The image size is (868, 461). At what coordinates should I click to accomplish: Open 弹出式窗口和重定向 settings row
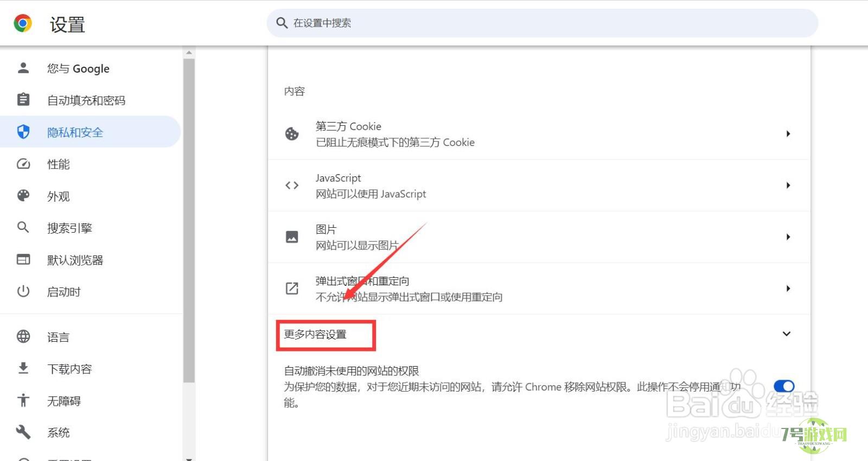539,289
